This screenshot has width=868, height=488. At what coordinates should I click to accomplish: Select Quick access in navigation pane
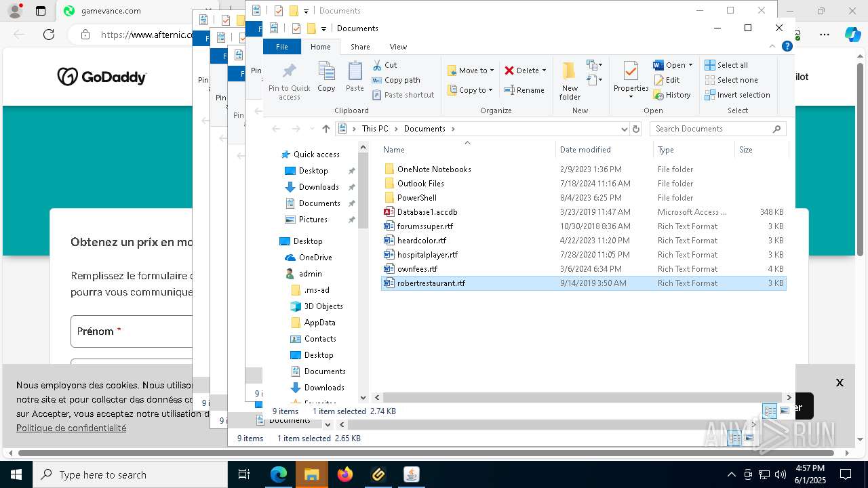pyautogui.click(x=316, y=155)
